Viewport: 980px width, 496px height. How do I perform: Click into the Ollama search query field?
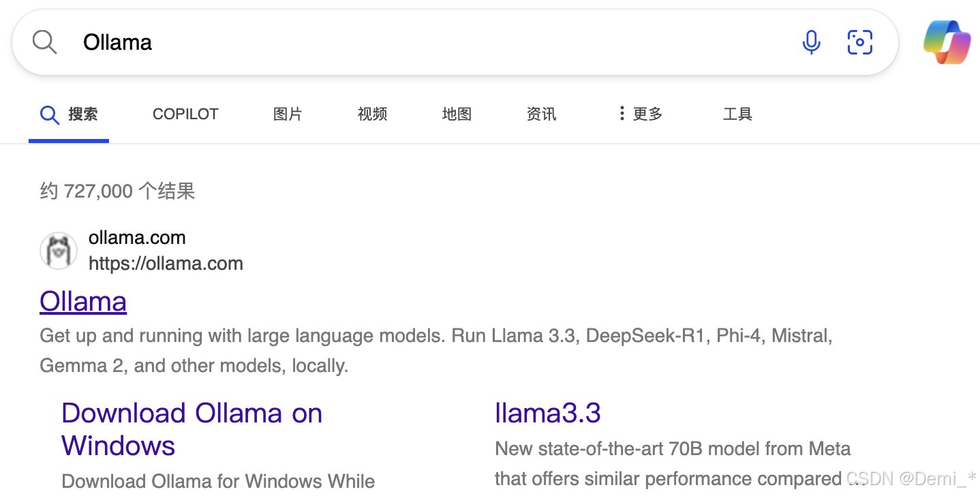409,42
